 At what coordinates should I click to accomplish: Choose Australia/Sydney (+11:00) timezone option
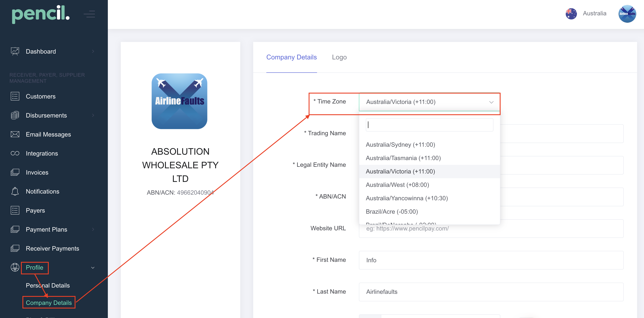click(x=400, y=145)
